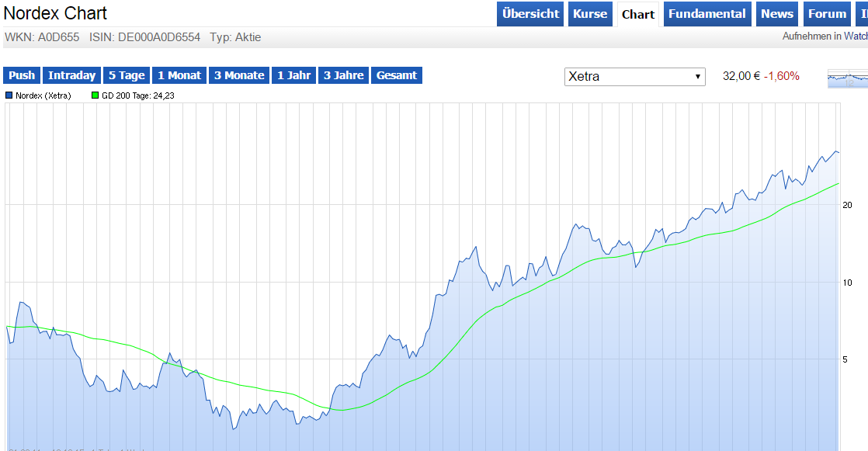Click the 10 axis label on chart

(847, 283)
